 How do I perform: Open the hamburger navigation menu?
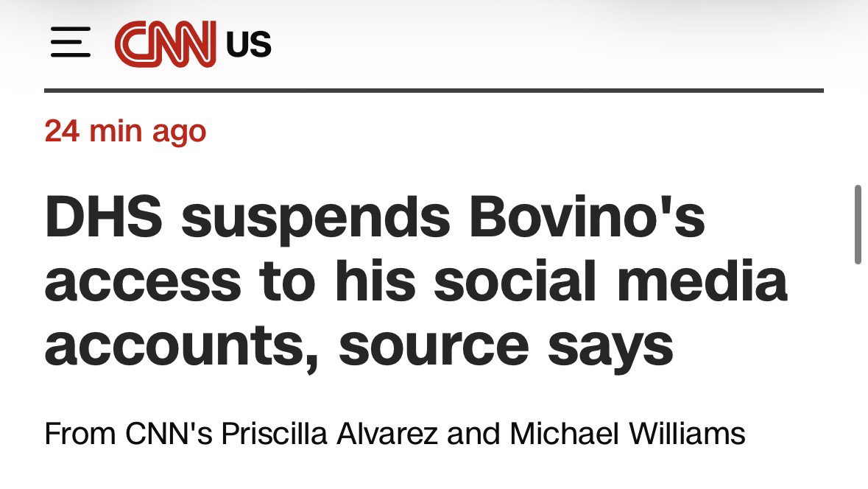tap(71, 43)
